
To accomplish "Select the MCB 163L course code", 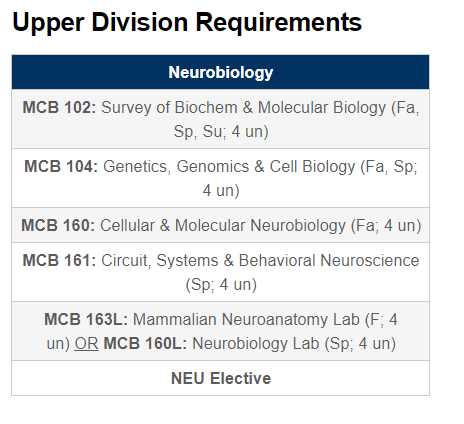I will coord(86,319).
